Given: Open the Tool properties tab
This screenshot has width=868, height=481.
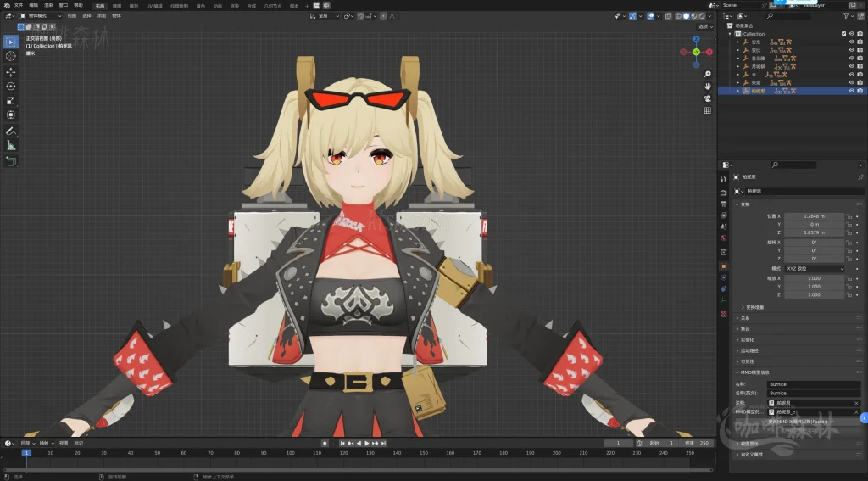Looking at the screenshot, I should pos(724,178).
